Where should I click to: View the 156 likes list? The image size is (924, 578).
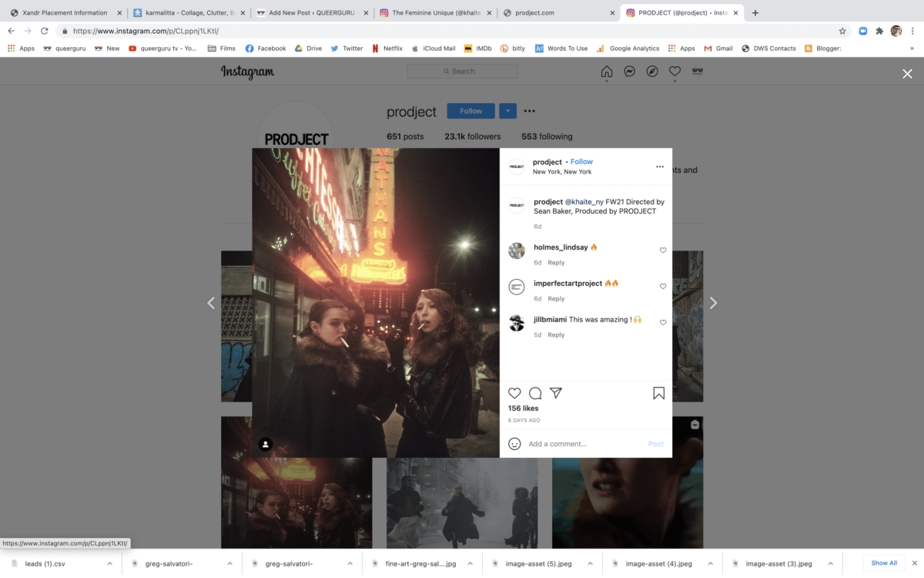[x=524, y=408]
